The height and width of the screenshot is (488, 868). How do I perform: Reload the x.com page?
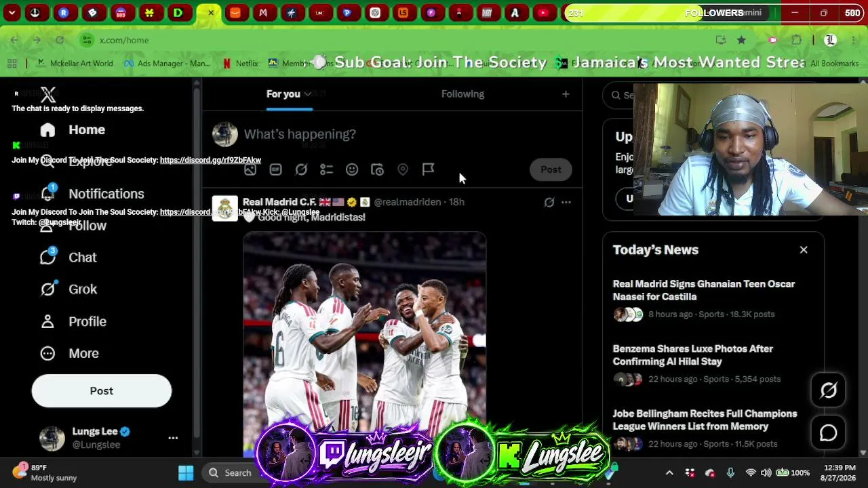click(60, 40)
